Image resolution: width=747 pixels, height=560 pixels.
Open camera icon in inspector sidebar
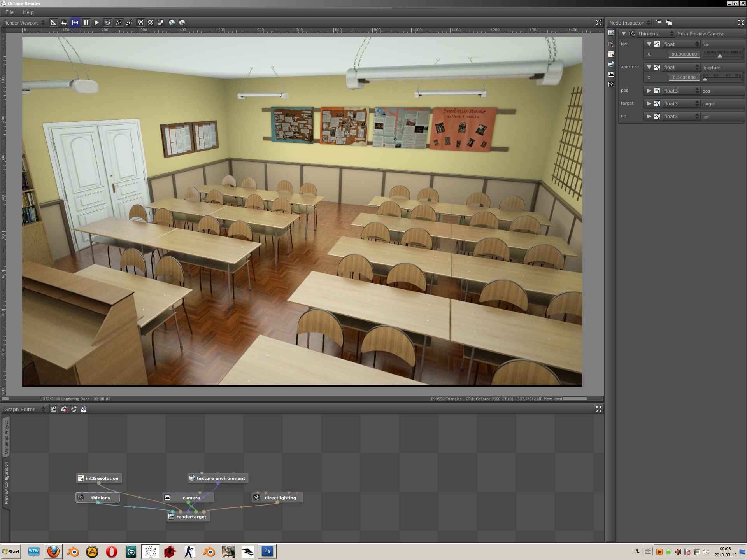coord(611,44)
